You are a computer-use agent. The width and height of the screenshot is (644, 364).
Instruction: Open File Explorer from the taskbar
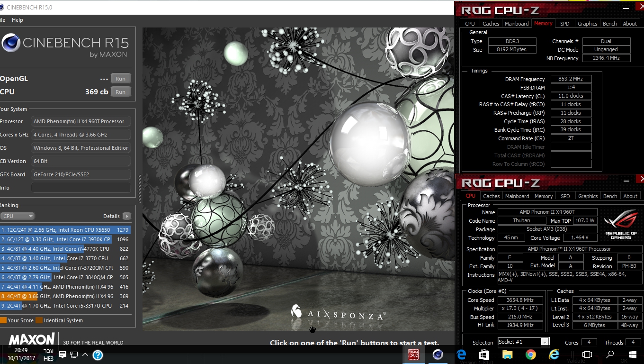point(507,355)
